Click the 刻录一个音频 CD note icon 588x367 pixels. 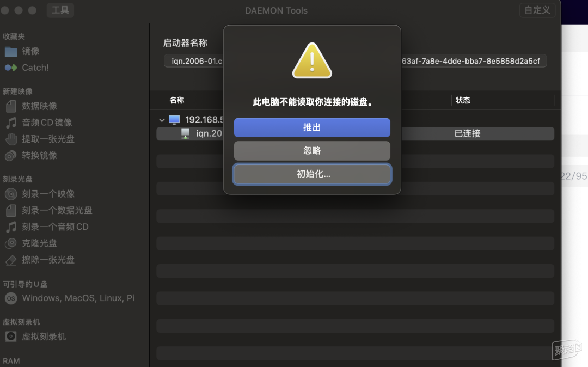click(x=11, y=227)
